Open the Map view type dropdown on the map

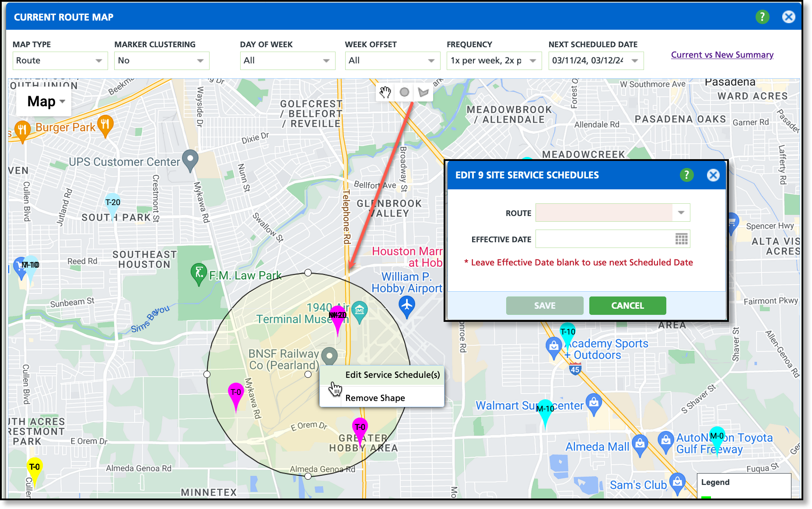tap(44, 102)
